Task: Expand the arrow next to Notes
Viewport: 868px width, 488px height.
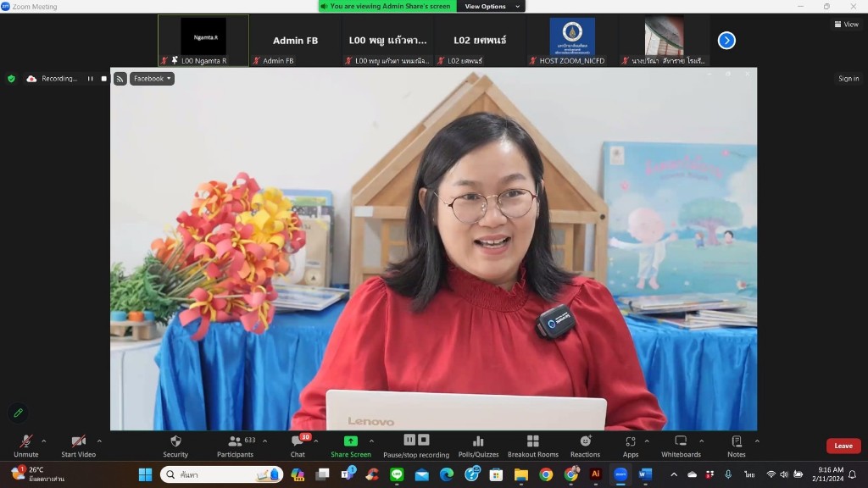Action: [x=757, y=441]
